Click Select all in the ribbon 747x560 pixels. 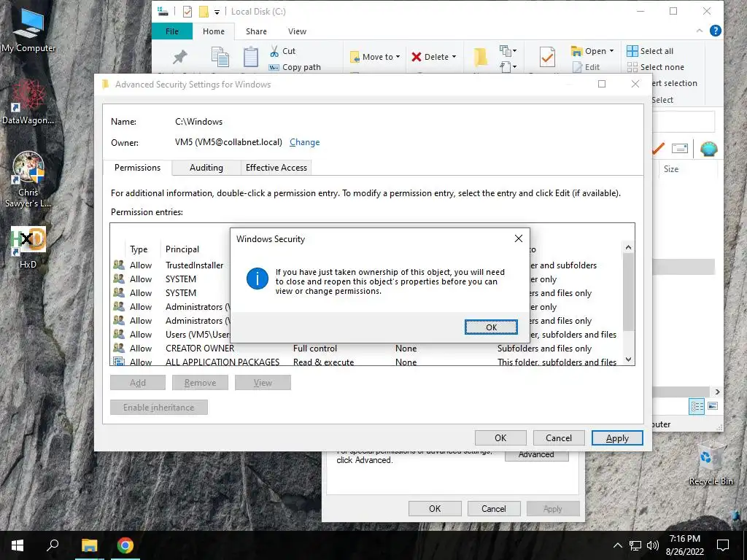(650, 51)
